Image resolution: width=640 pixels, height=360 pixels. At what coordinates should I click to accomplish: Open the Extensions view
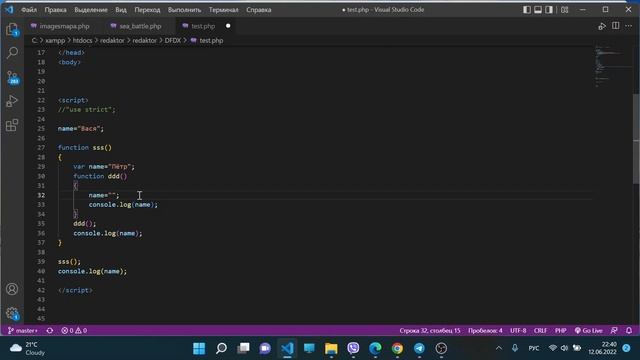coord(12,125)
